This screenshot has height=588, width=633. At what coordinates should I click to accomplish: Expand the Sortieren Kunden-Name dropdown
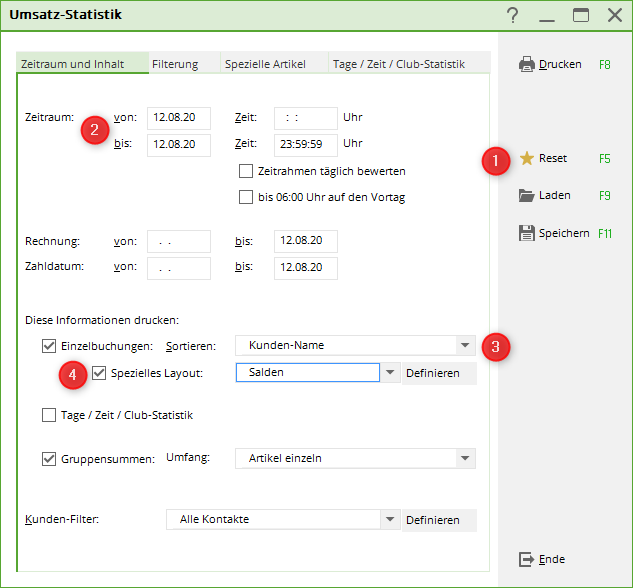tap(465, 346)
